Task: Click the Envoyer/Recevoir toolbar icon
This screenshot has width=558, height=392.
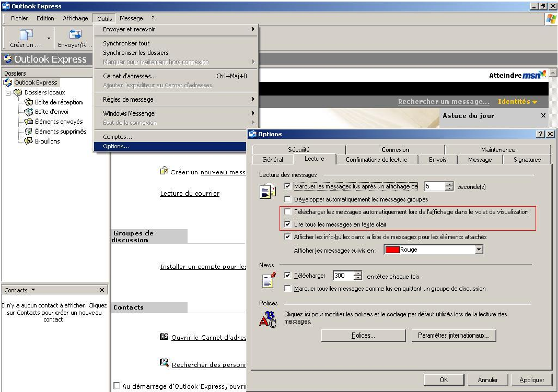Action: point(75,34)
